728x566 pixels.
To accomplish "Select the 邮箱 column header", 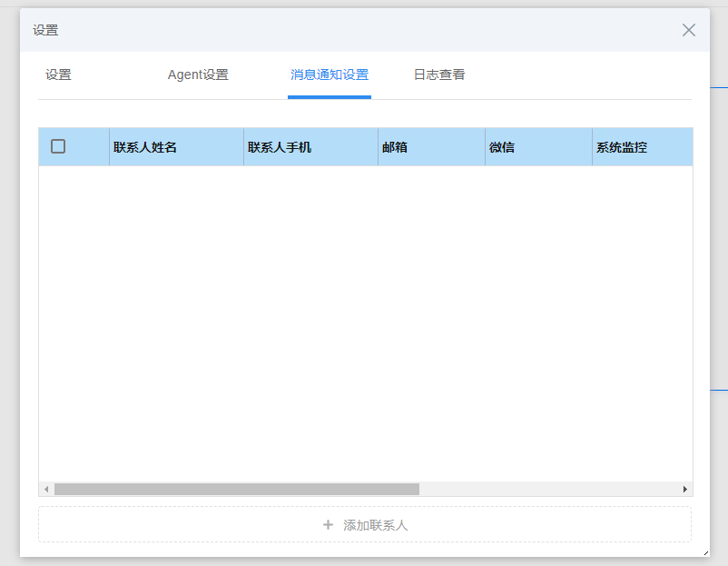I will tap(395, 147).
